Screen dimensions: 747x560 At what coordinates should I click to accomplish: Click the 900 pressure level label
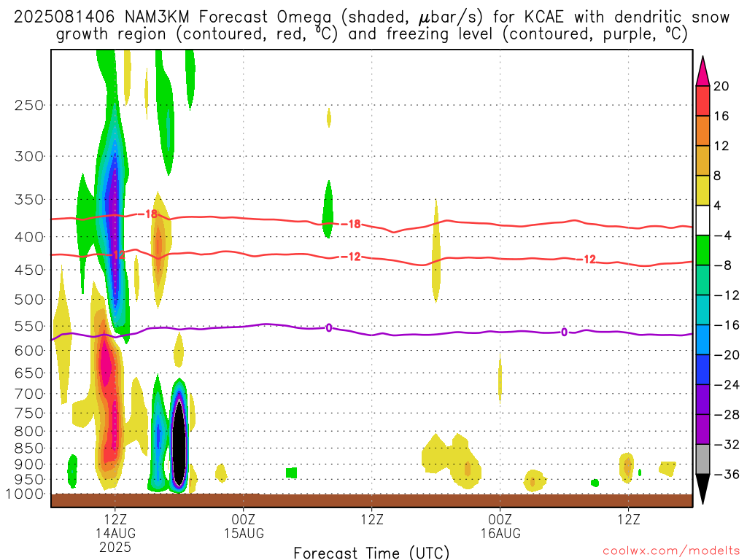coord(29,464)
